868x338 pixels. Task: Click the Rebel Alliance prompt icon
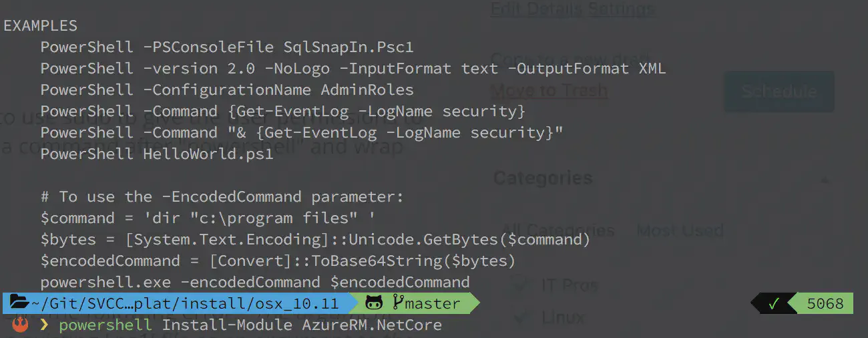pos(21,325)
